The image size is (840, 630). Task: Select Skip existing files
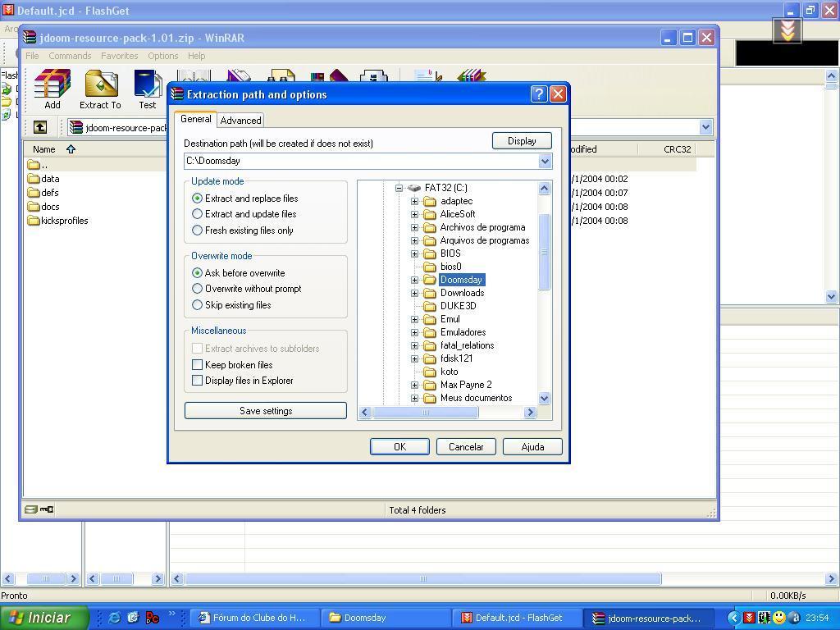point(197,305)
